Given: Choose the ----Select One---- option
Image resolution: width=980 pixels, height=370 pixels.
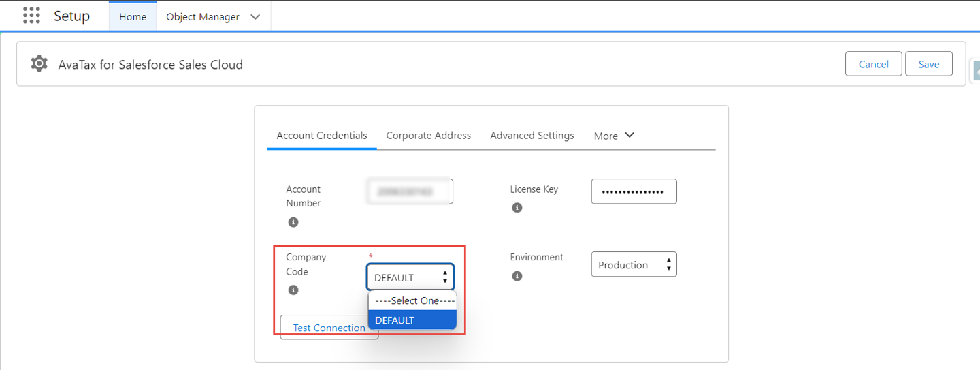Looking at the screenshot, I should point(412,300).
